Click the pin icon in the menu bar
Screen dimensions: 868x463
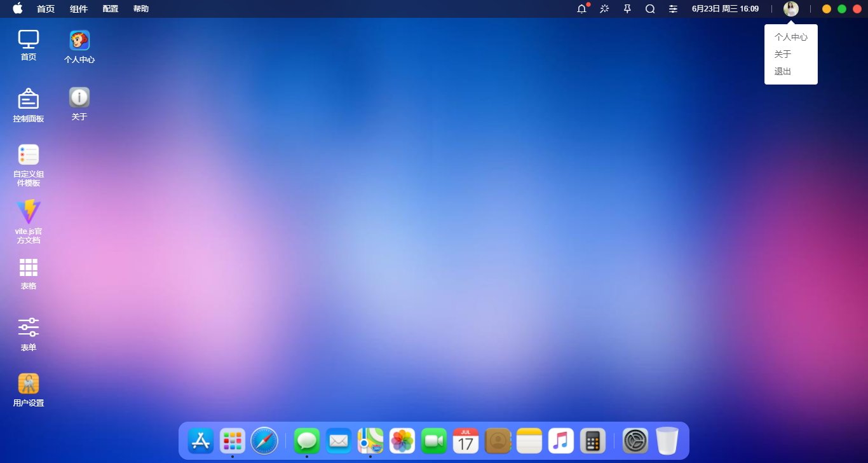[x=627, y=9]
